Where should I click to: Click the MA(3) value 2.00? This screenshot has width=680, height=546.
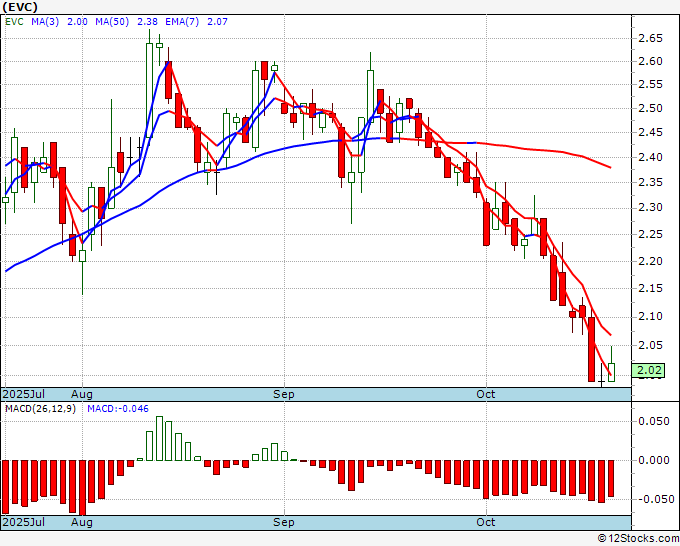tap(77, 22)
